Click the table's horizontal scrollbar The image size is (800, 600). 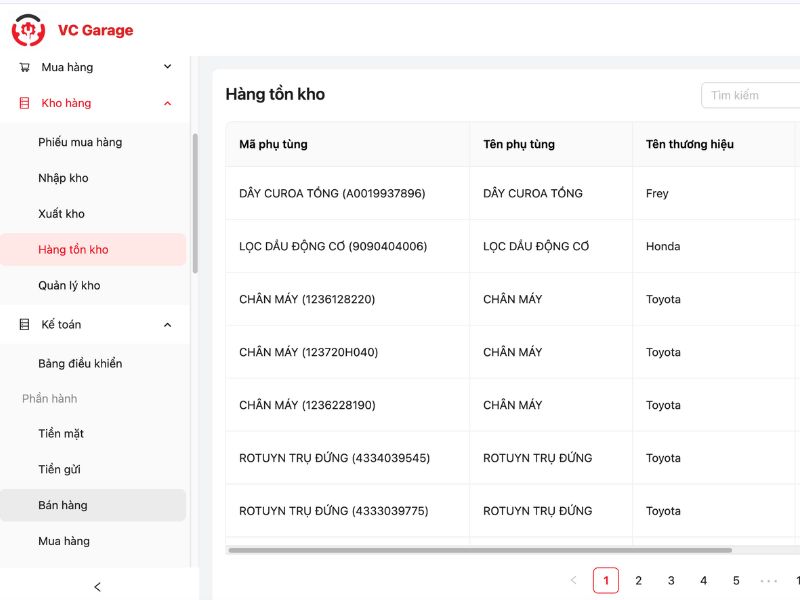coord(480,550)
